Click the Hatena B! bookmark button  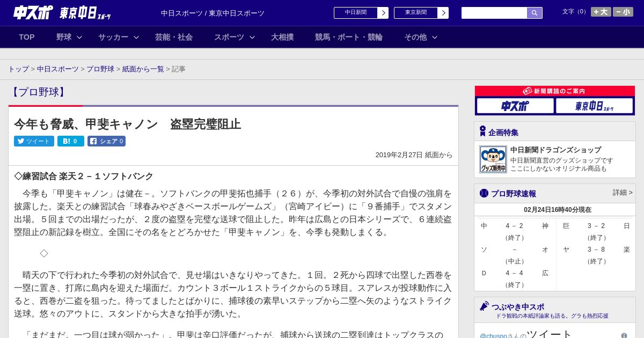[x=71, y=141]
